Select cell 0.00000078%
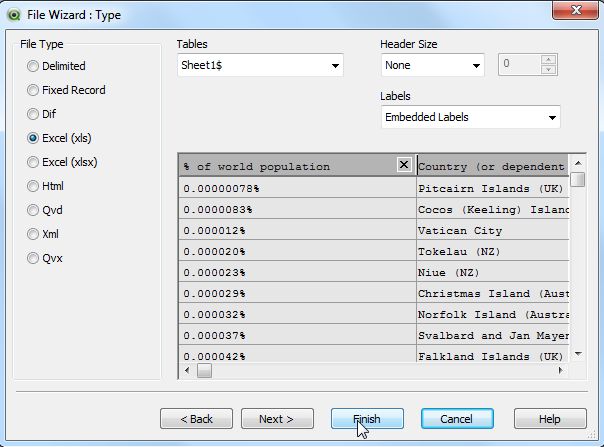Viewport: 604px width, 447px height. pos(297,188)
